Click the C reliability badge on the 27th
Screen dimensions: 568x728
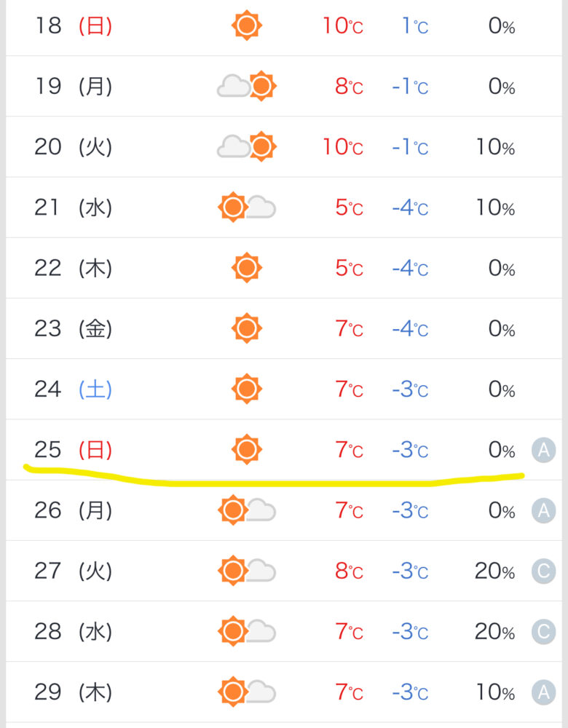coord(543,571)
